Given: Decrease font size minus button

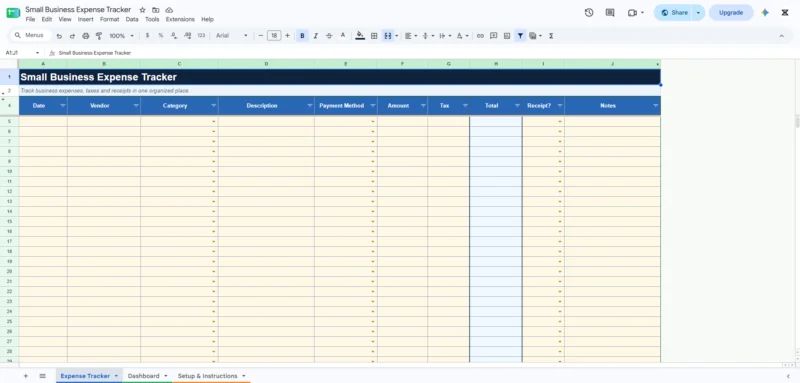Looking at the screenshot, I should [261, 36].
